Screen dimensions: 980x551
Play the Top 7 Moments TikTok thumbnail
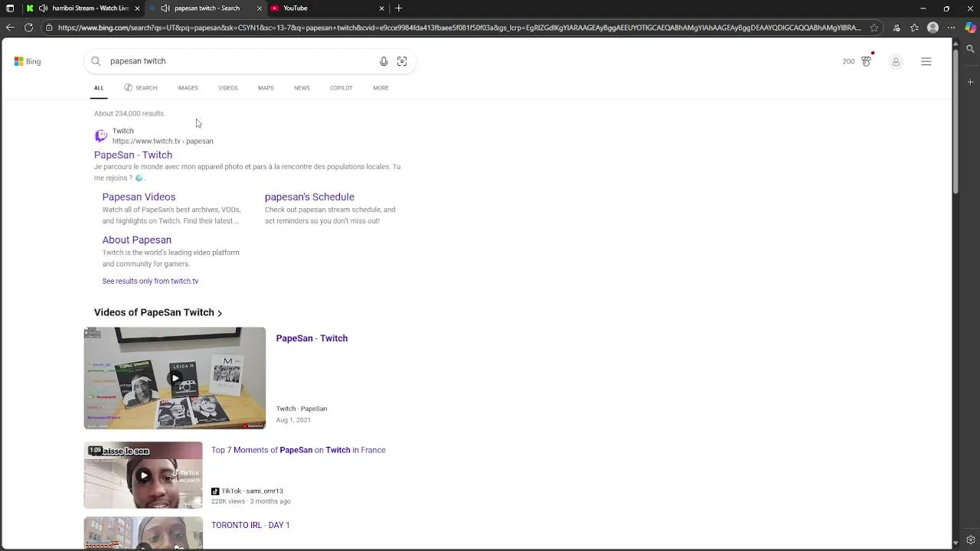[x=143, y=475]
